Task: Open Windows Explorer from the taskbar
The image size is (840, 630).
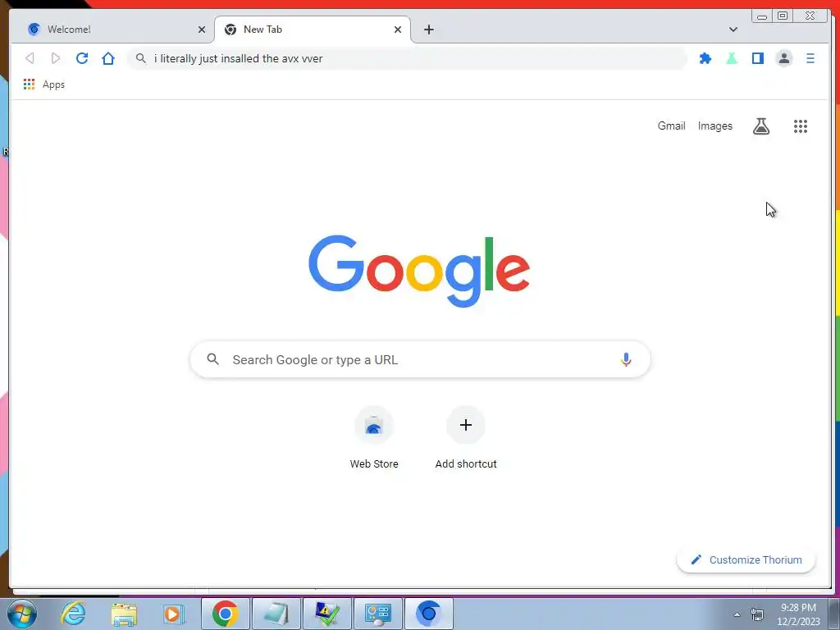Action: click(124, 614)
